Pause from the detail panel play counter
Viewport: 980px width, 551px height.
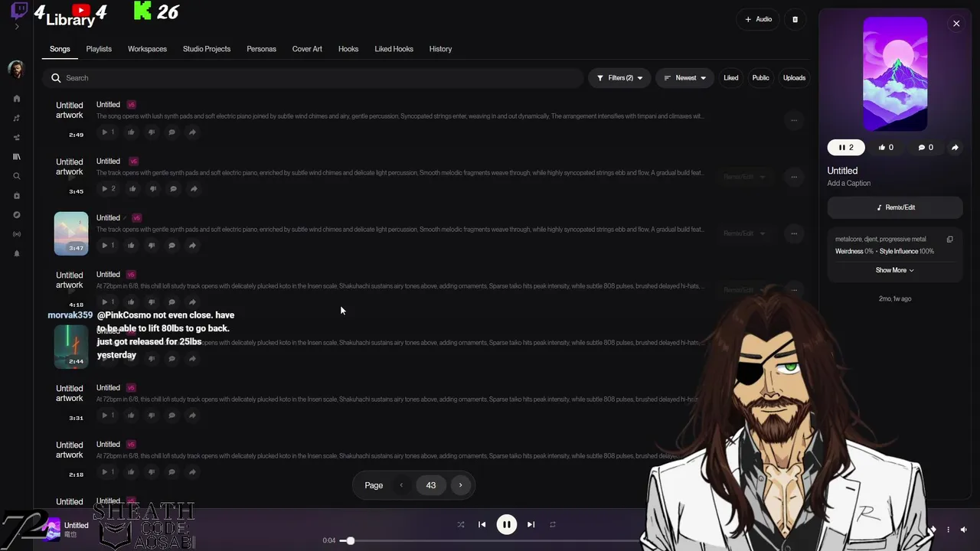(846, 148)
